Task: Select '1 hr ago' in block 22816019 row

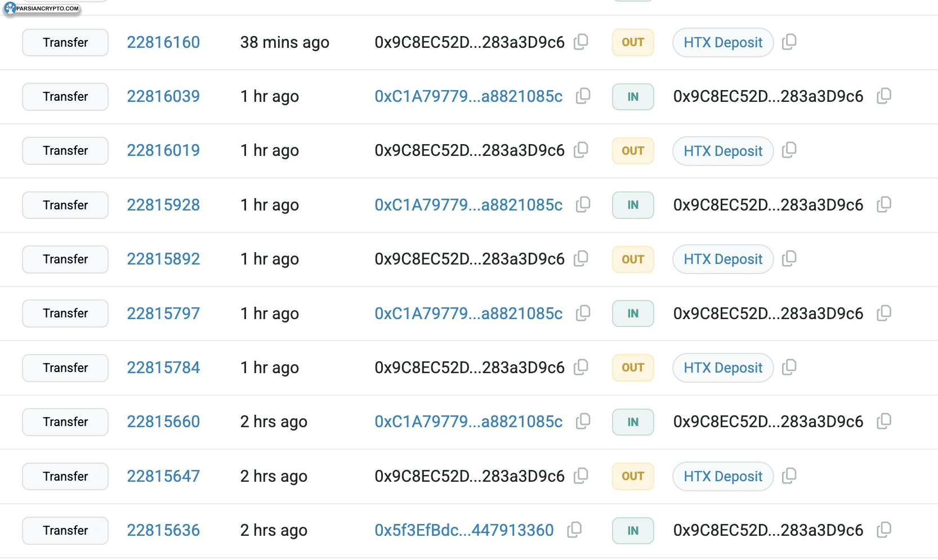Action: point(269,151)
